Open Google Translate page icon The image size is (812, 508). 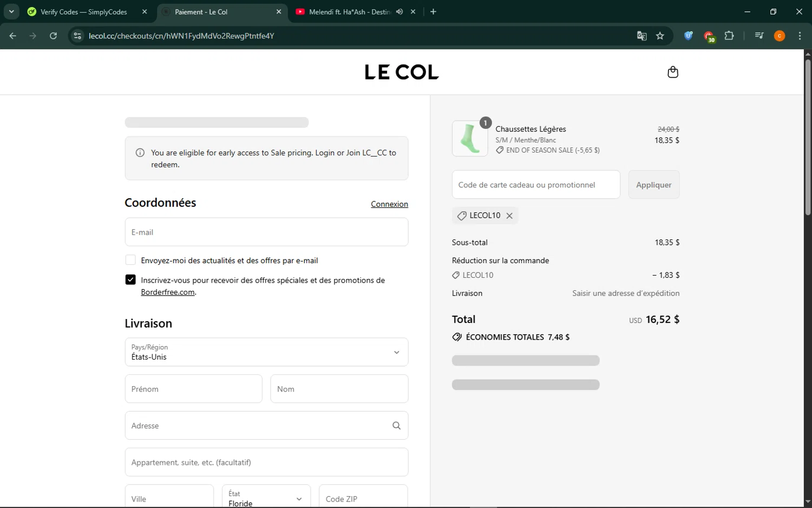pos(641,36)
